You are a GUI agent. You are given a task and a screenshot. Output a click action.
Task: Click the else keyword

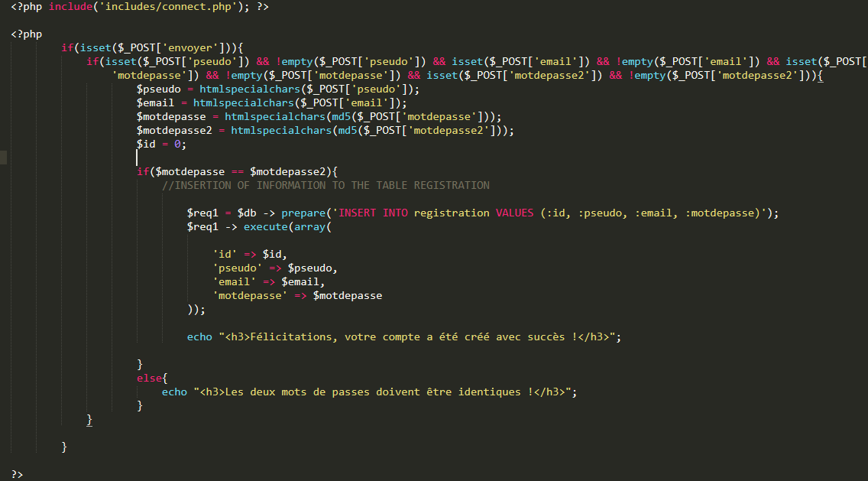click(x=150, y=378)
